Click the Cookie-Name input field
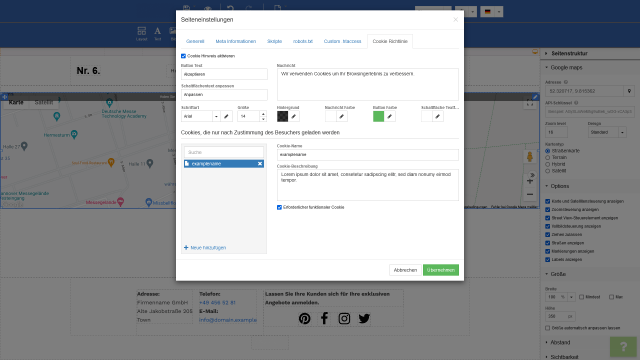Screen dimensions: 640x360 pos(368,155)
